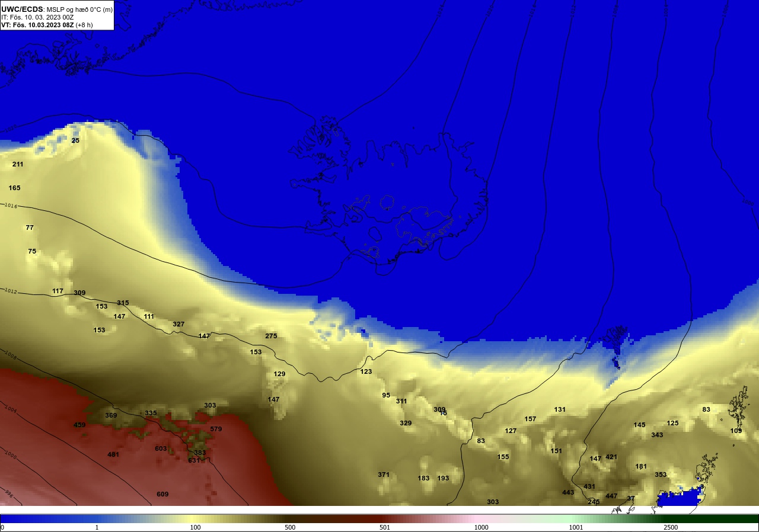Image resolution: width=759 pixels, height=532 pixels.
Task: Click the map value 609
Action: 162,494
